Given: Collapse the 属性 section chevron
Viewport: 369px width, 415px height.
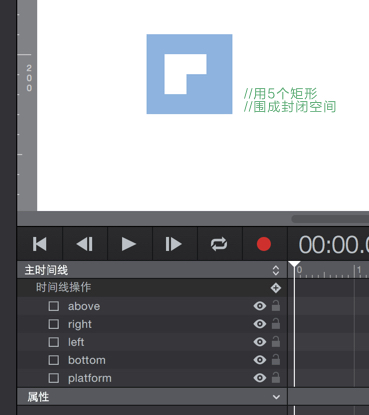Looking at the screenshot, I should pyautogui.click(x=276, y=397).
